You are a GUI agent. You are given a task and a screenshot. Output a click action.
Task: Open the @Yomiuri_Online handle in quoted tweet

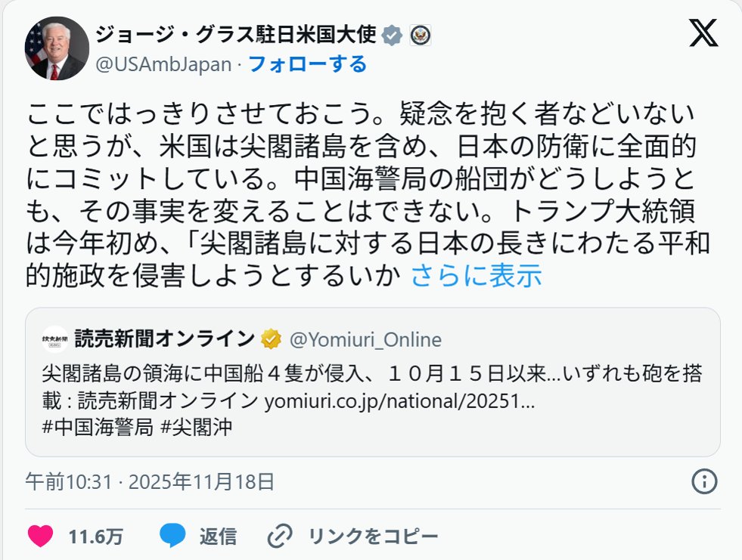point(365,339)
